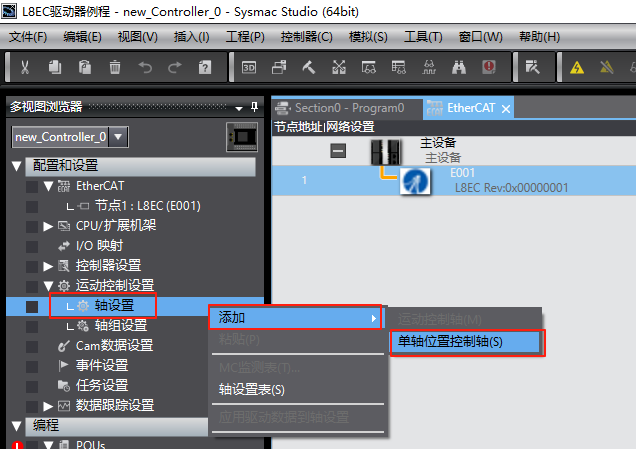
Task: Open the 文件(F) menu
Action: coord(28,37)
